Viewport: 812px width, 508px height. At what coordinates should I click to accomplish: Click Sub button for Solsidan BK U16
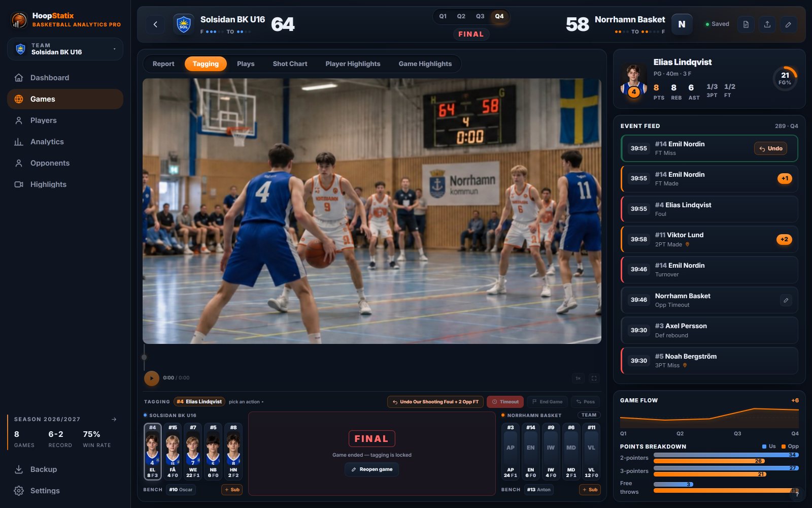click(232, 490)
